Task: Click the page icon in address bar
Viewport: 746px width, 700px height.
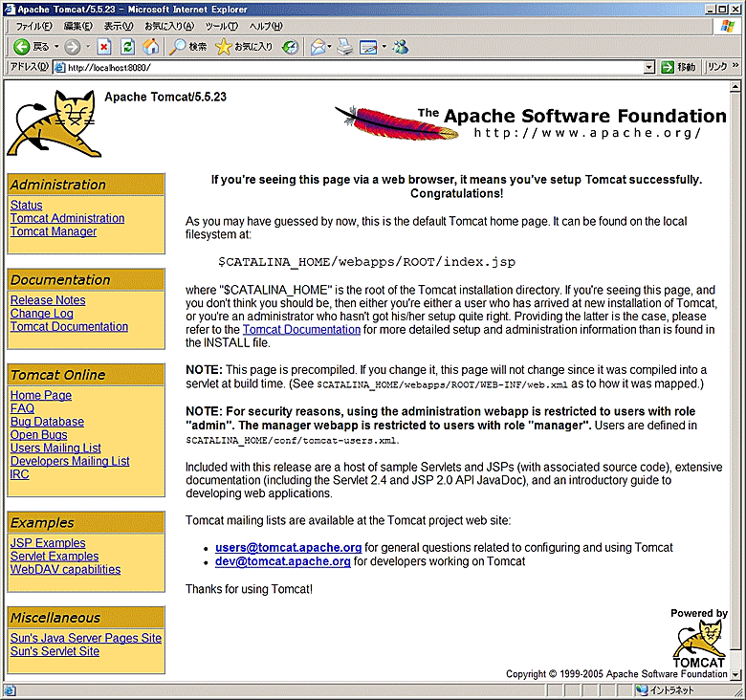Action: click(60, 68)
